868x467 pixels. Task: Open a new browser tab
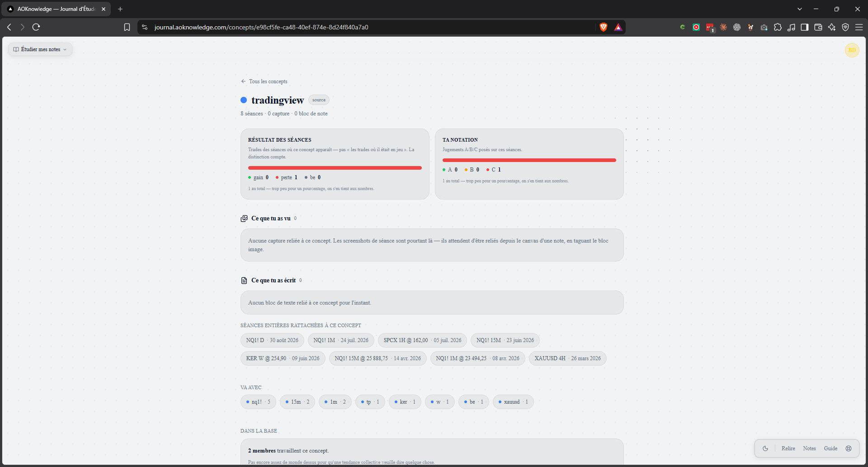click(x=120, y=9)
